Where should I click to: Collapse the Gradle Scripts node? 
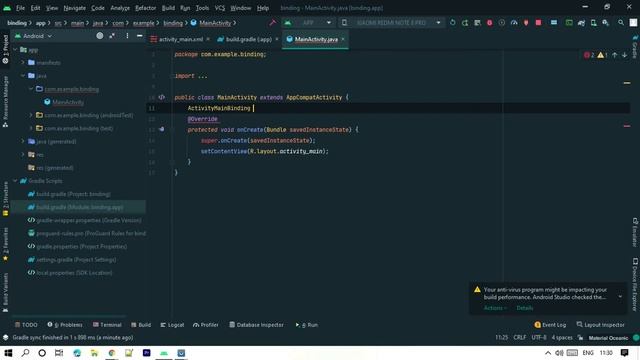15,180
